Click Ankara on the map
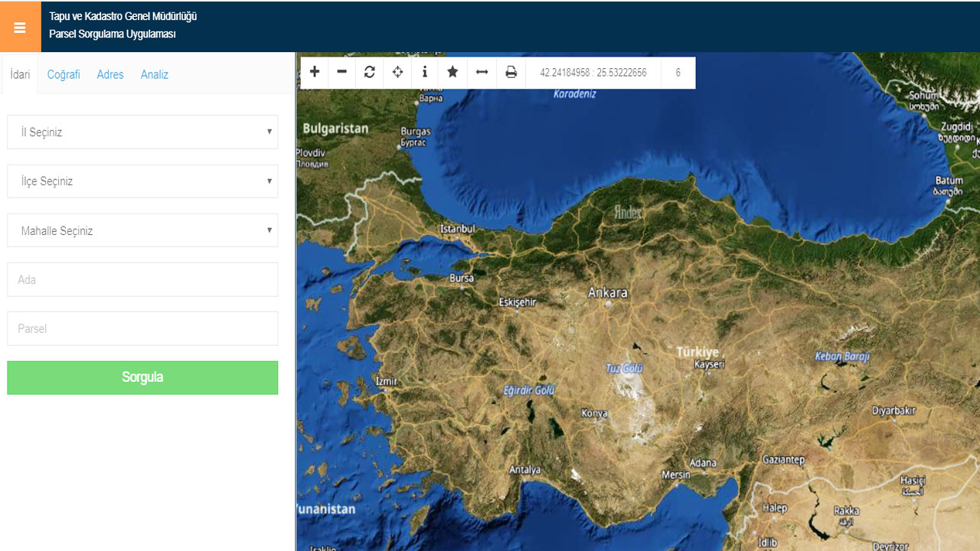The image size is (980, 551). (x=608, y=294)
